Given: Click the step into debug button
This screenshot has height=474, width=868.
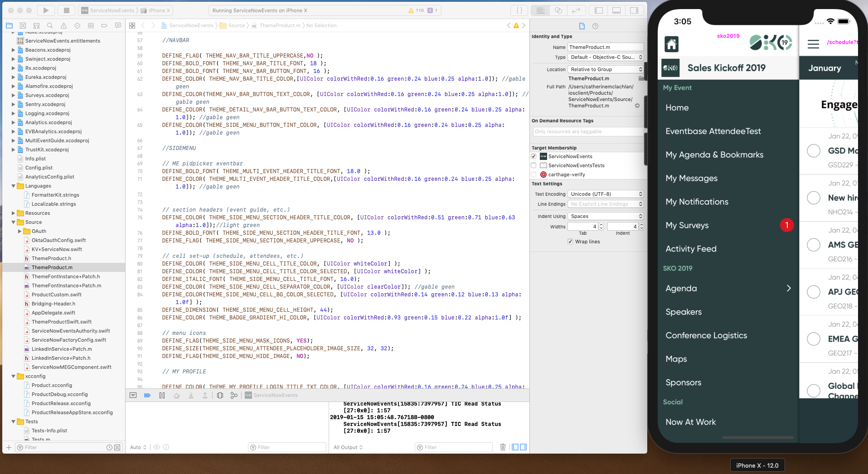Looking at the screenshot, I should tap(191, 395).
